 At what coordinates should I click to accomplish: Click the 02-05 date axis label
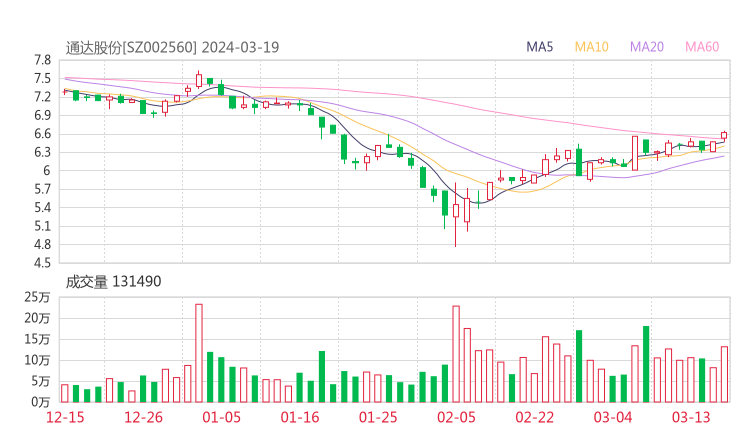[x=456, y=417]
